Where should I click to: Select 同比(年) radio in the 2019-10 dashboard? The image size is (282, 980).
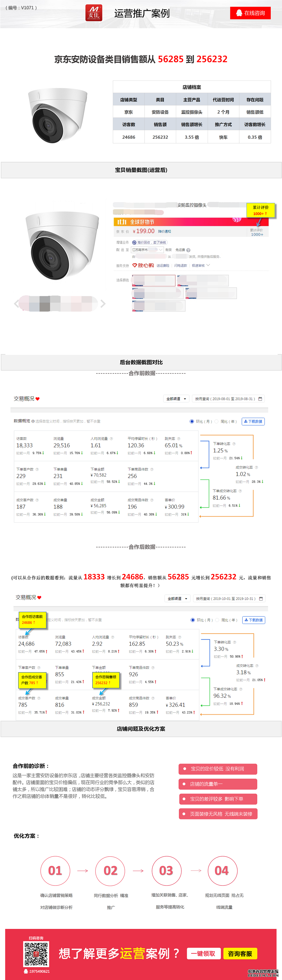click(217, 620)
